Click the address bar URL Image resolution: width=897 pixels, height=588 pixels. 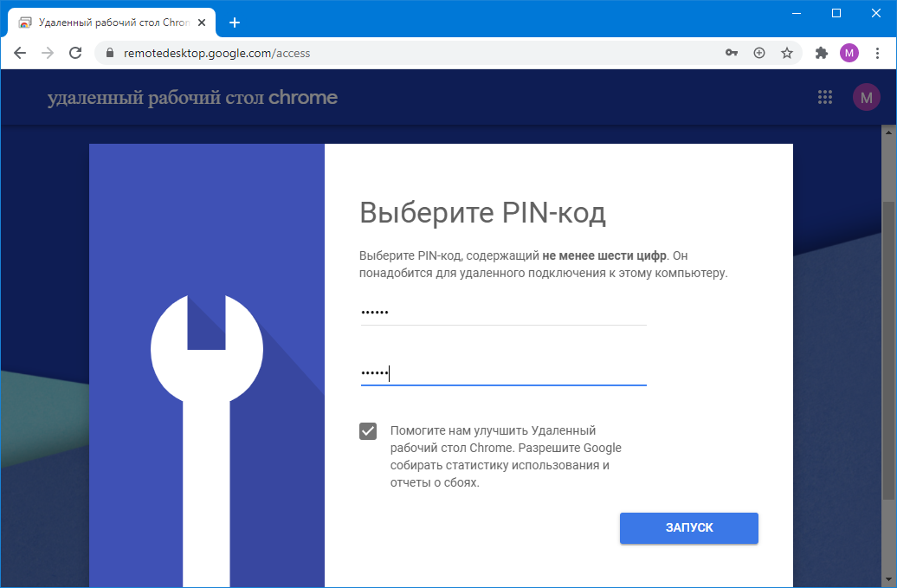216,53
